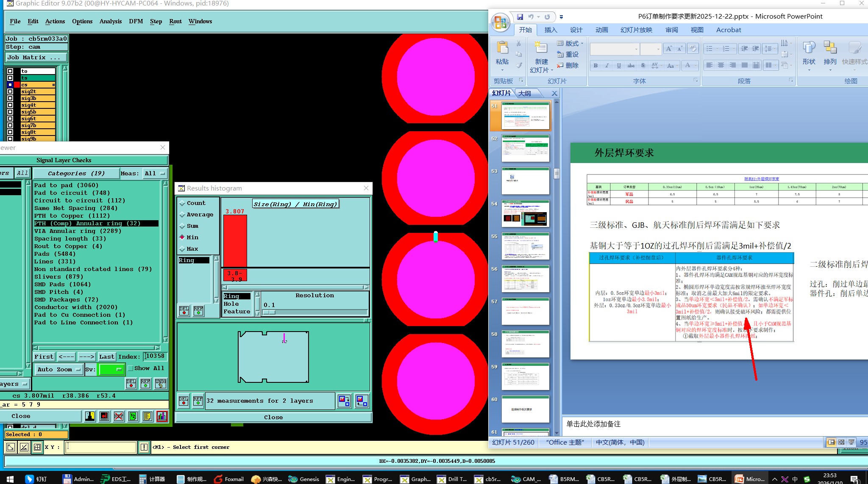Open the Auto Zoom dropdown
Viewport: 868px width, 484px height.
coord(58,369)
